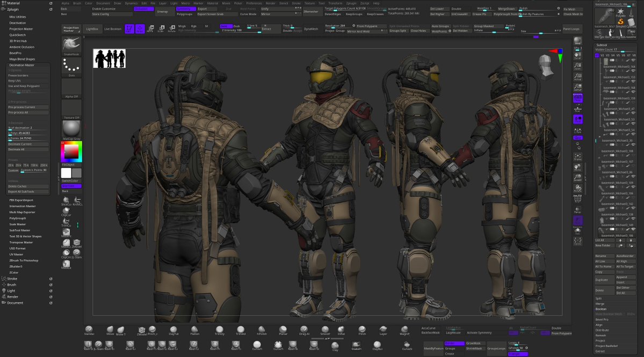Expand the Light palette in left tray
644x357 pixels.
coord(11,290)
